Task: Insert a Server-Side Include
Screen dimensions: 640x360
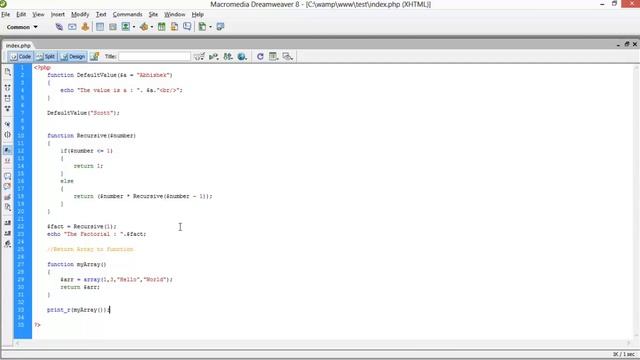Action: coord(174,27)
